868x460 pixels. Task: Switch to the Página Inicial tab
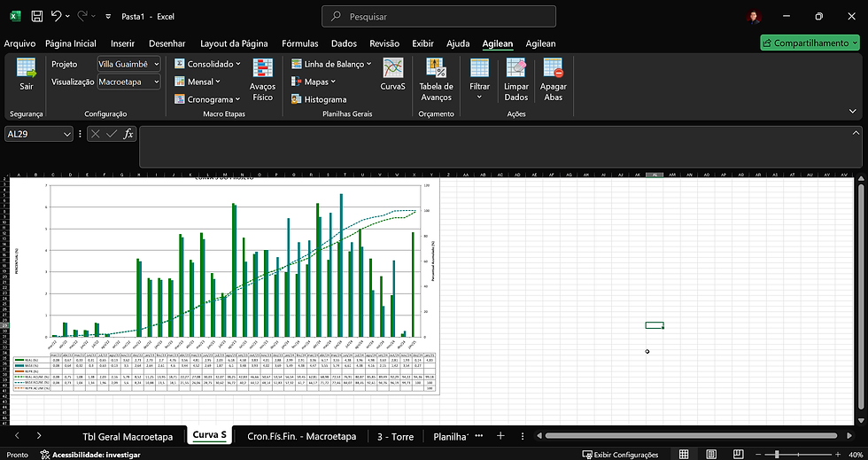pos(70,43)
